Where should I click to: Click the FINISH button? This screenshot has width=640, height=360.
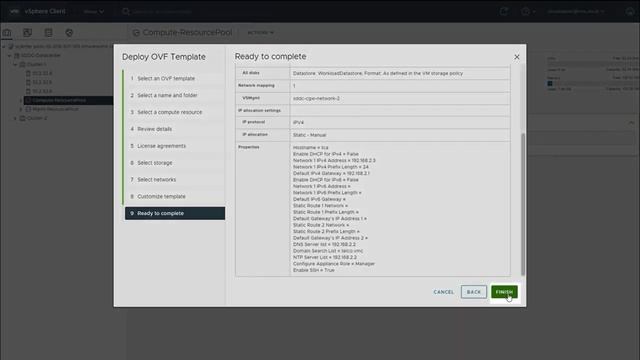click(504, 292)
